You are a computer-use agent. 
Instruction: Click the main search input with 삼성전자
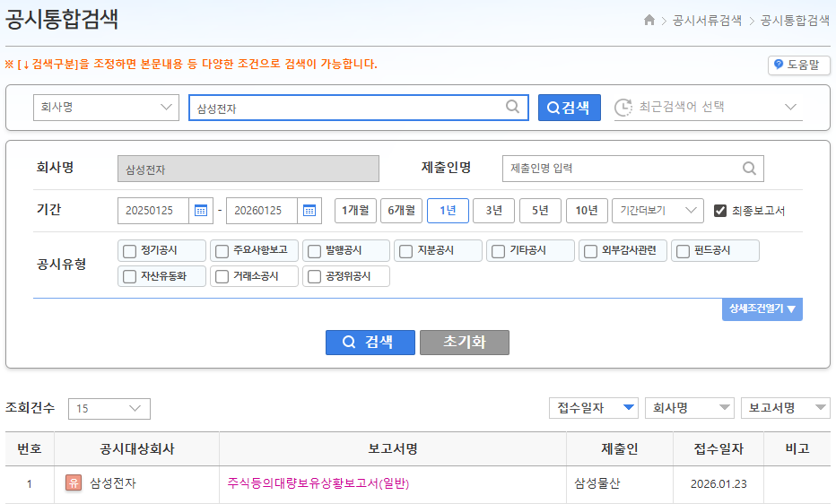358,108
